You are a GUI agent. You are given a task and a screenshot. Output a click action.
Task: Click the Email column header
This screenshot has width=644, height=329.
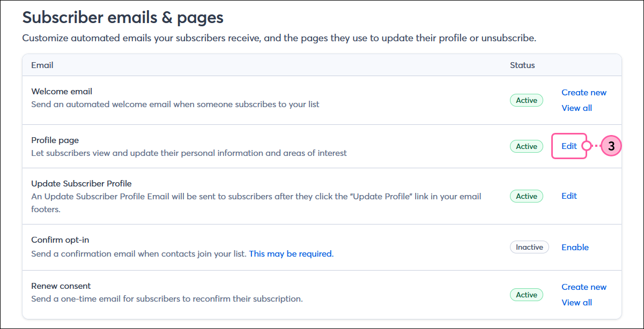[42, 65]
